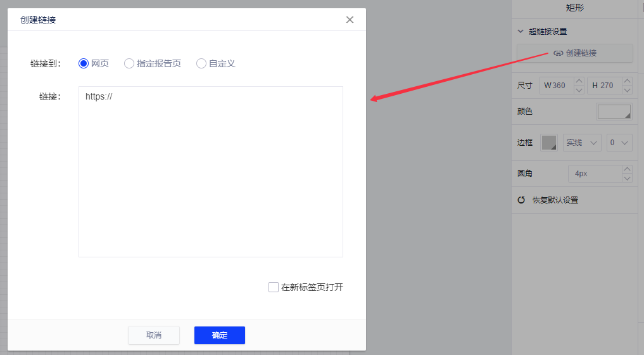644x355 pixels.
Task: Select the 网页 radio option
Action: [x=83, y=63]
